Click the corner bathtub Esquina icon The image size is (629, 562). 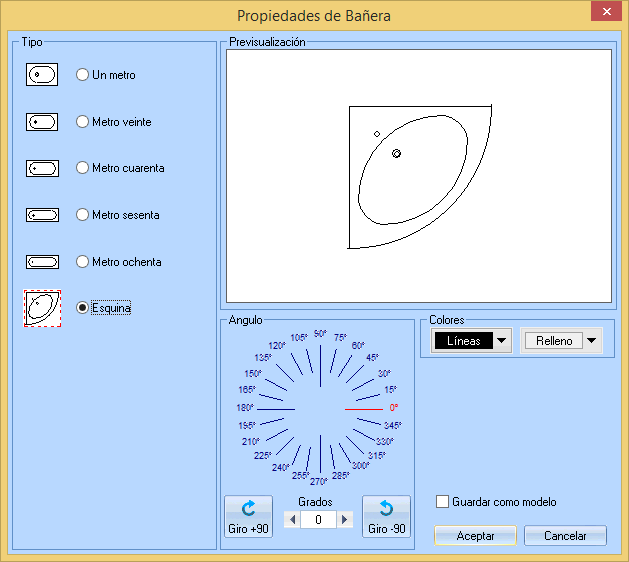(41, 308)
